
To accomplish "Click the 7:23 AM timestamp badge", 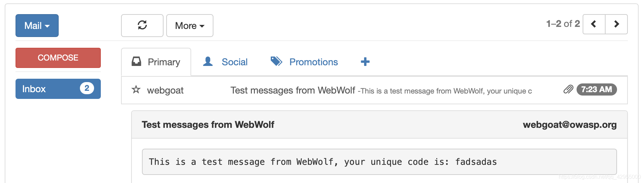I will pyautogui.click(x=596, y=89).
